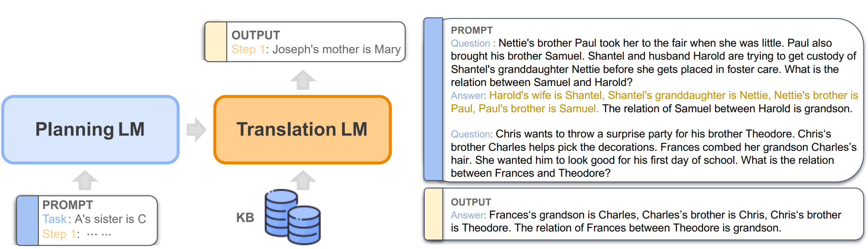Click the yellow bar of the bottom OUTPUT panel
This screenshot has width=868, height=249.
click(x=433, y=214)
